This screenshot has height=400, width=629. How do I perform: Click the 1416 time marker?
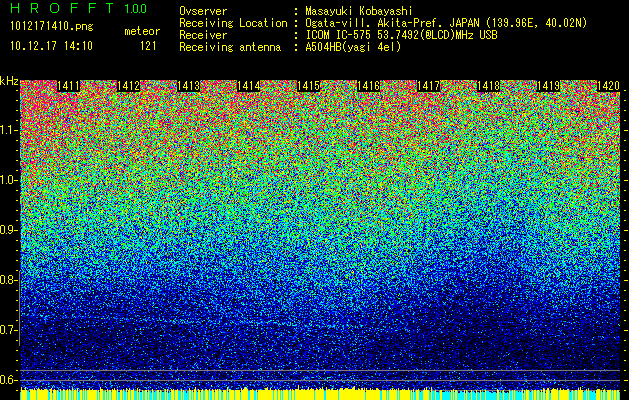pyautogui.click(x=368, y=86)
